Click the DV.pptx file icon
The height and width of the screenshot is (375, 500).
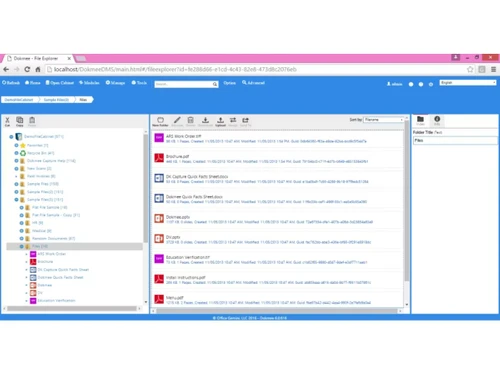click(159, 239)
